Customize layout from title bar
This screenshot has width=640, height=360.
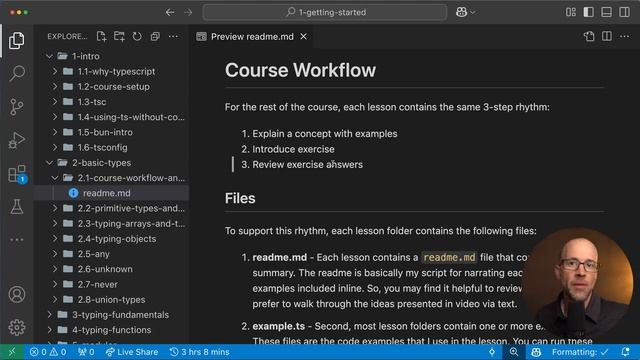[571, 12]
